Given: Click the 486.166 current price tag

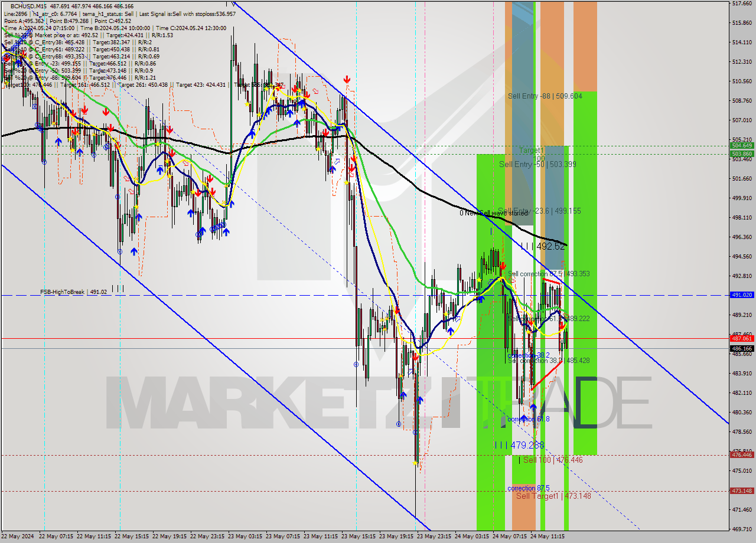Looking at the screenshot, I should [x=742, y=348].
